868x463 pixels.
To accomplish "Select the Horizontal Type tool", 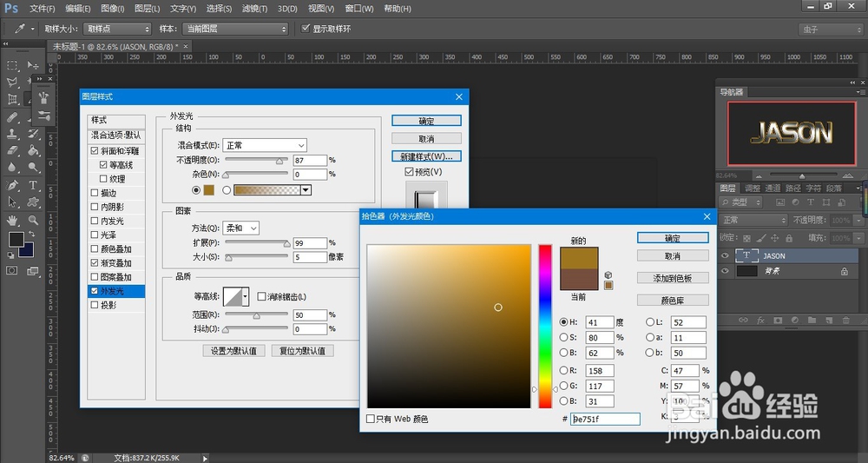I will pyautogui.click(x=33, y=185).
